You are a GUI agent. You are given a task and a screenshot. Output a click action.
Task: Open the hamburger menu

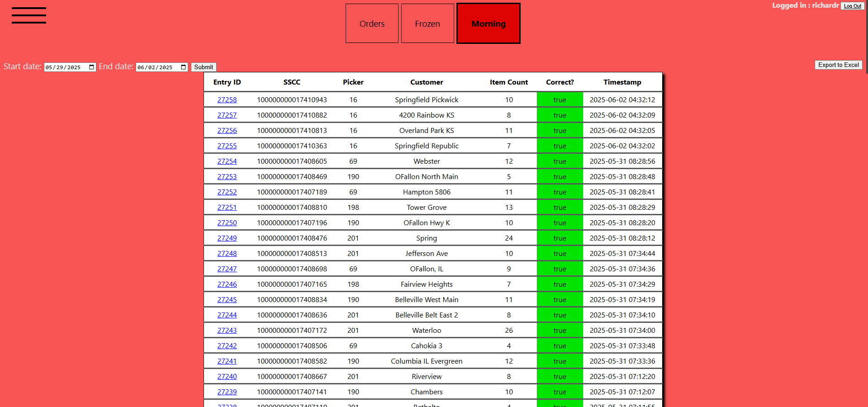click(29, 15)
